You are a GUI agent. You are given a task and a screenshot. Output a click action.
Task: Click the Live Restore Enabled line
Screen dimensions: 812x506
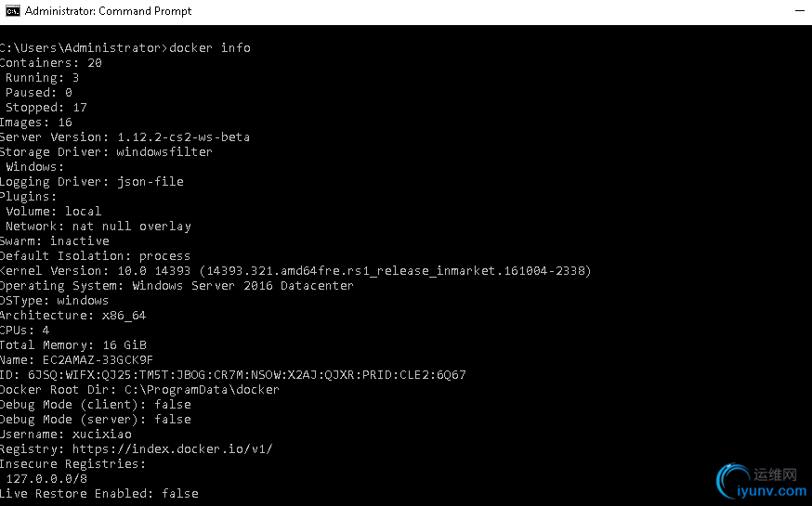[98, 494]
